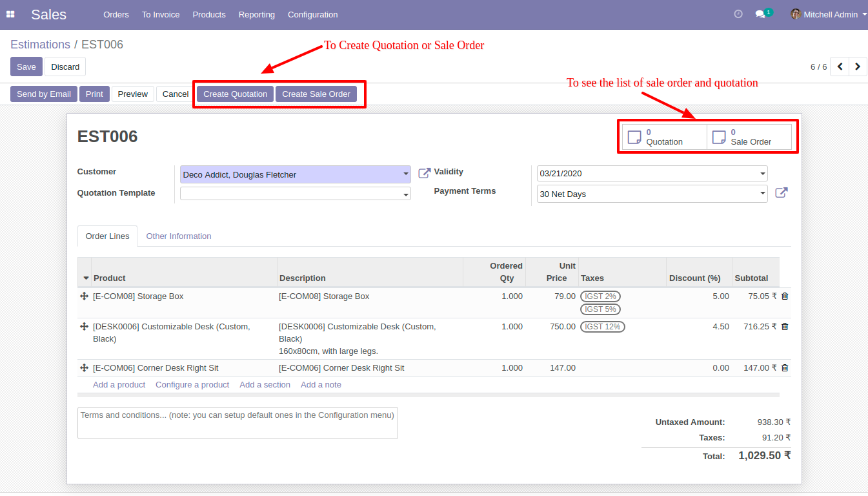
Task: Go to next record arrow
Action: click(858, 67)
